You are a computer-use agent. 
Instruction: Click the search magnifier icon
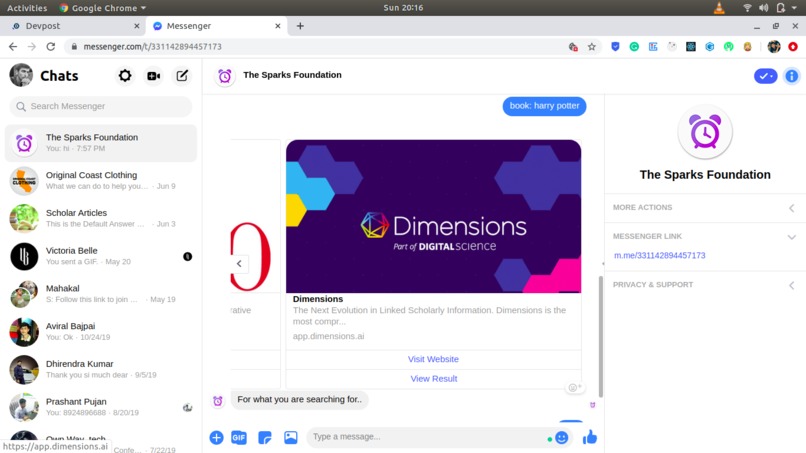point(21,106)
